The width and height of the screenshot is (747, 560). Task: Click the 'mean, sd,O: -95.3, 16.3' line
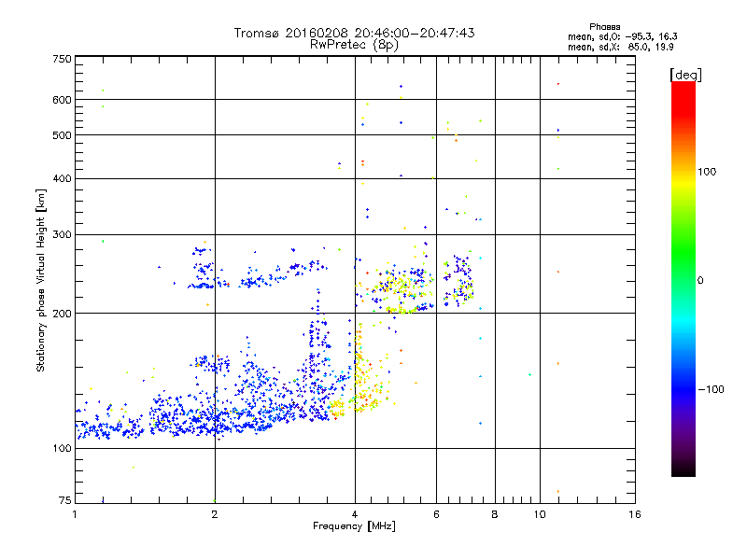coord(622,36)
